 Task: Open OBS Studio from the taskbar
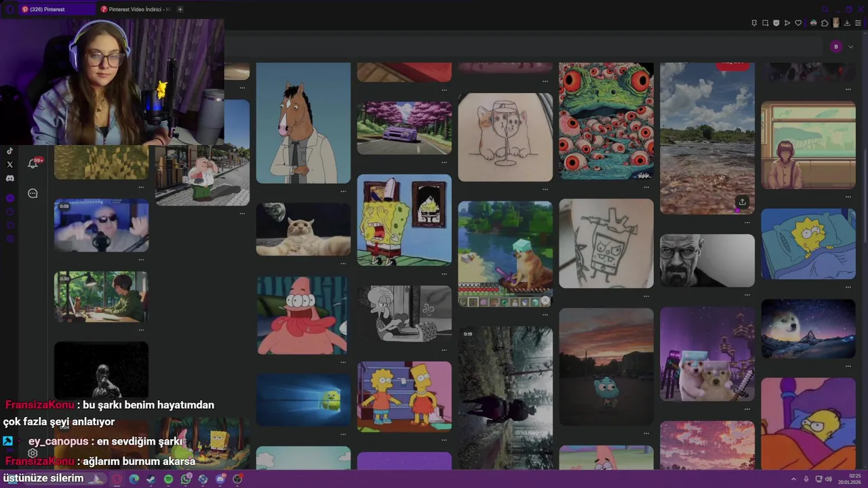(x=237, y=479)
